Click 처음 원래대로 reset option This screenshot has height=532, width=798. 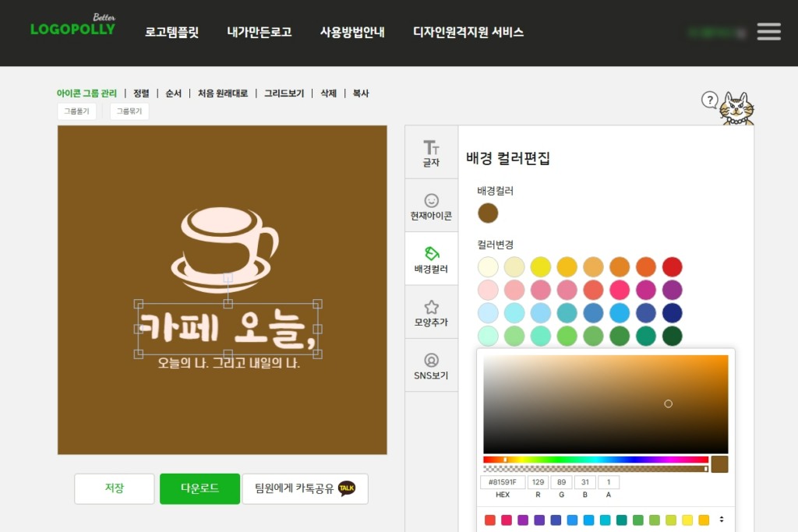[223, 93]
